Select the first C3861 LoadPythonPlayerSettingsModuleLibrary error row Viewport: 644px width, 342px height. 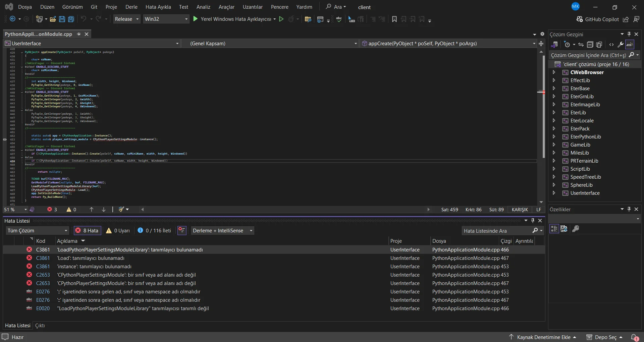tap(129, 250)
